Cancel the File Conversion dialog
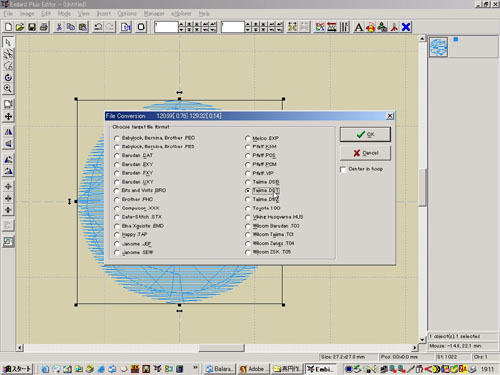500x375 pixels. coord(365,153)
